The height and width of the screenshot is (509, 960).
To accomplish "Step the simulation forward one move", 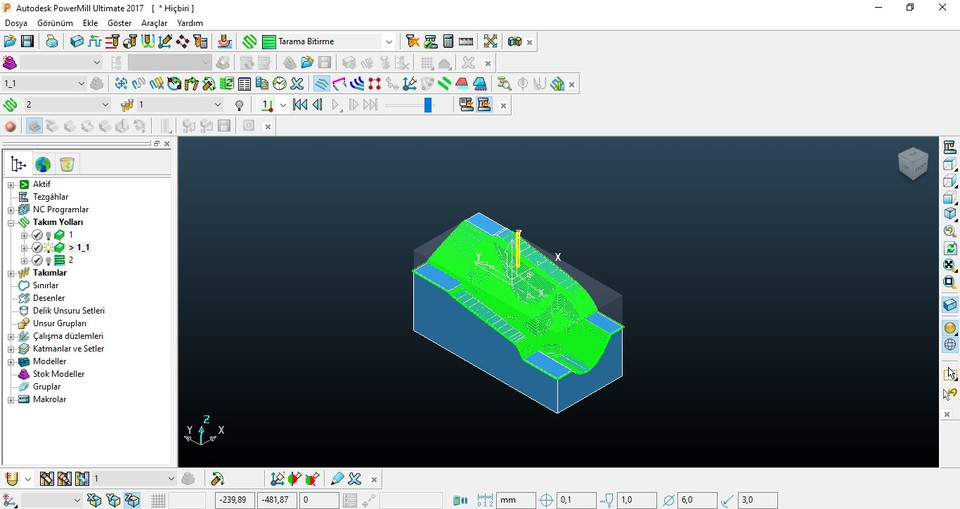I will click(x=353, y=105).
